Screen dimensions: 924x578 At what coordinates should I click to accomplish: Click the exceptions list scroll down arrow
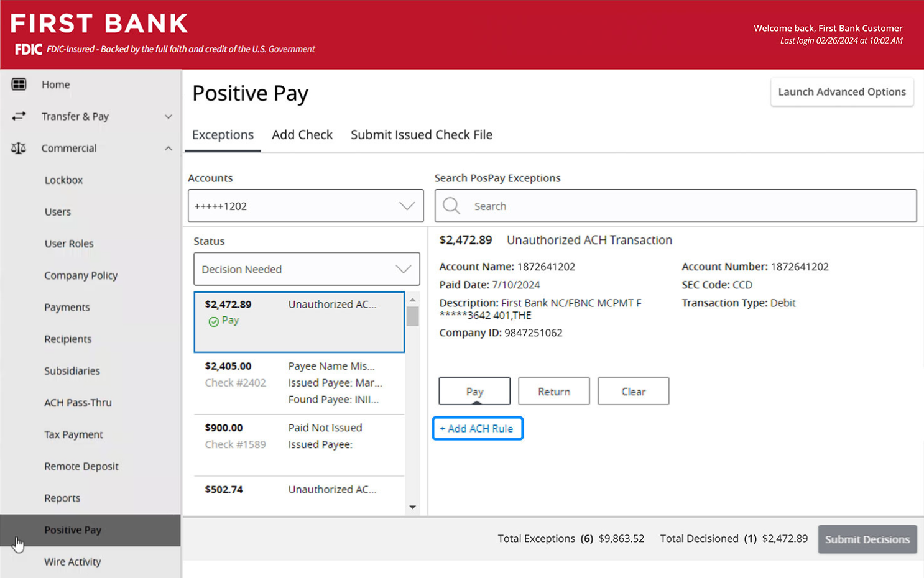pos(412,507)
